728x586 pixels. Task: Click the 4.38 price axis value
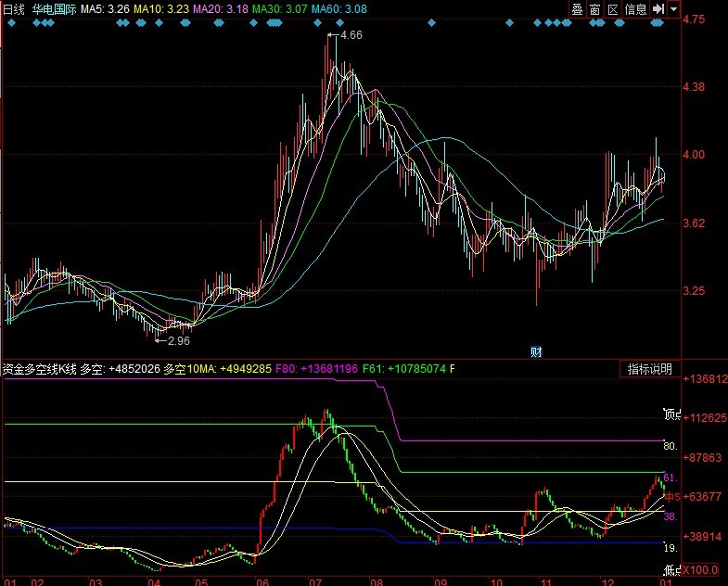pyautogui.click(x=694, y=87)
